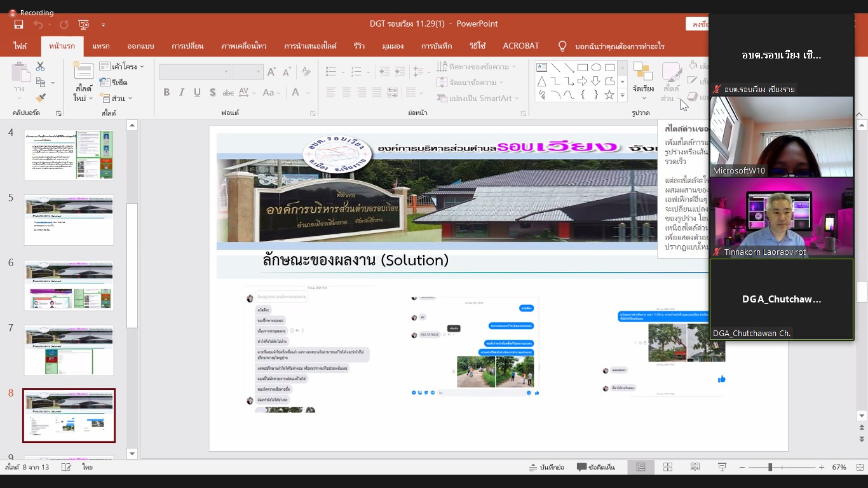This screenshot has width=868, height=488.
Task: Copy selection using the clipboard copy icon
Action: [x=41, y=83]
